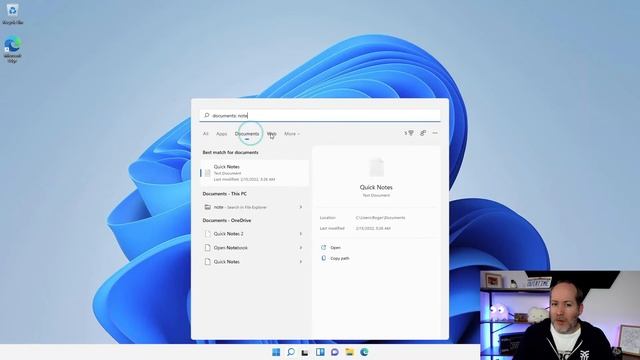Expand the Quick Notes 2 result chevron

(301, 234)
